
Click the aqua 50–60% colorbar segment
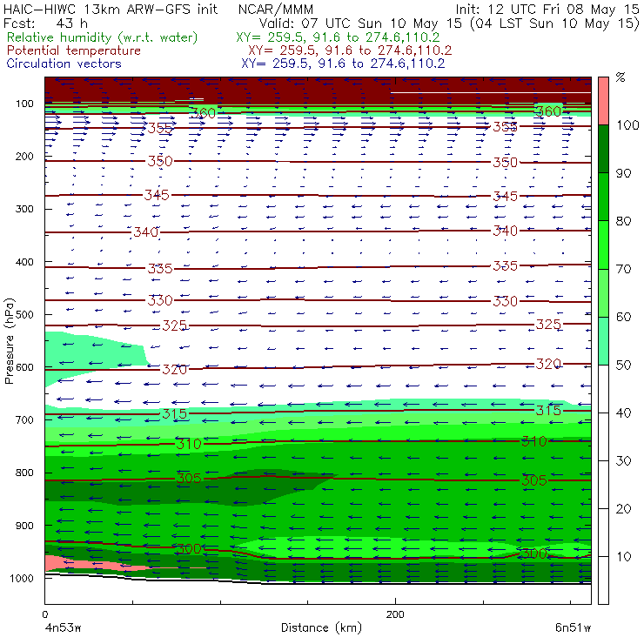click(x=603, y=340)
